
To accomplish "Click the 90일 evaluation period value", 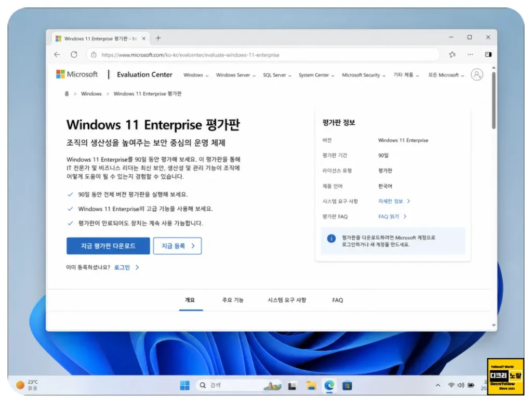I will tap(383, 155).
